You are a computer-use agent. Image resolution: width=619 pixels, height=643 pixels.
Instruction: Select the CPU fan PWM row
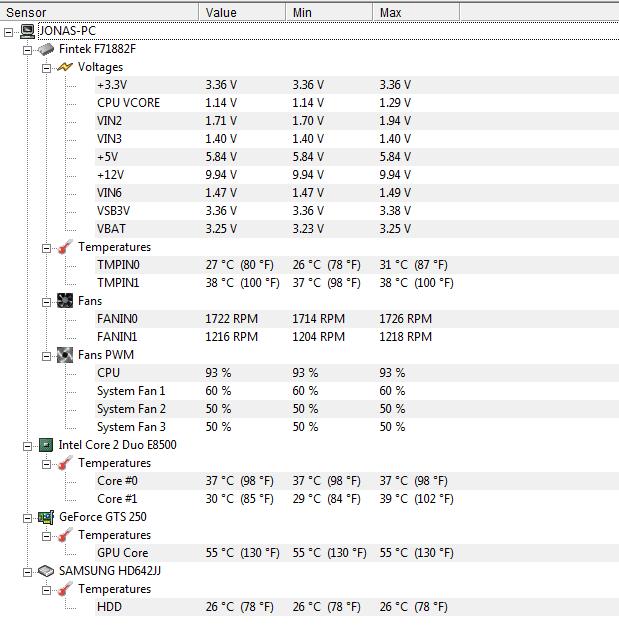357,373
